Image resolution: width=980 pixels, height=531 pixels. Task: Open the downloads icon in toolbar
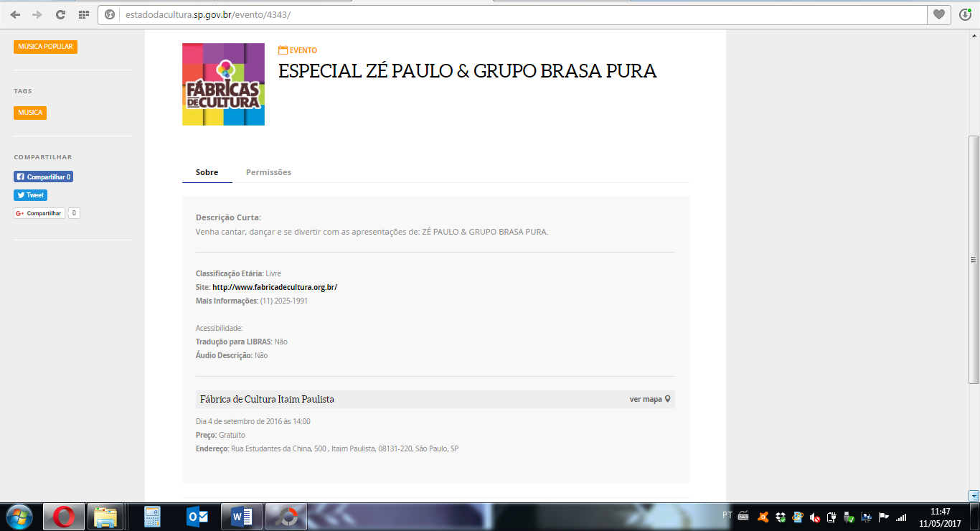(x=965, y=14)
